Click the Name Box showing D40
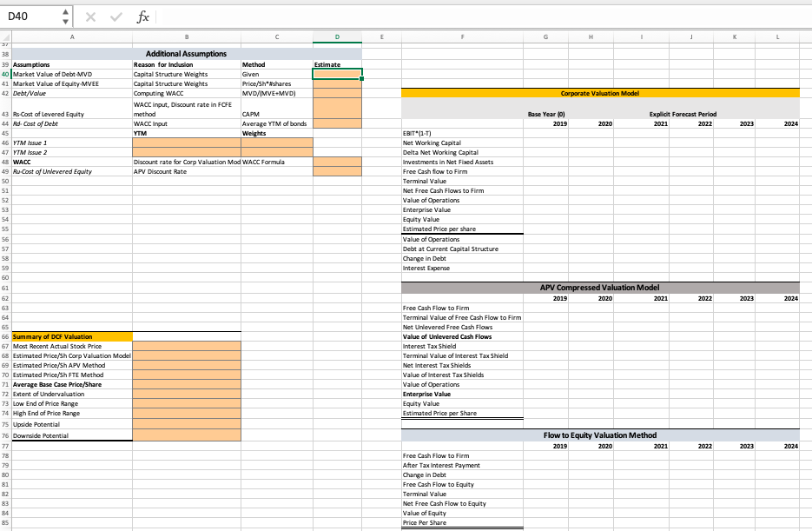 coord(31,17)
